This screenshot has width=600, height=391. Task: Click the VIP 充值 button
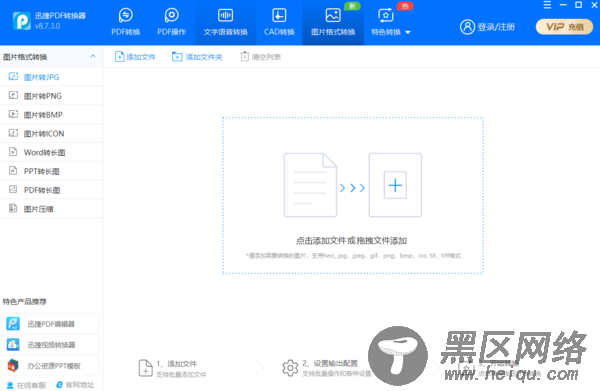(x=564, y=27)
